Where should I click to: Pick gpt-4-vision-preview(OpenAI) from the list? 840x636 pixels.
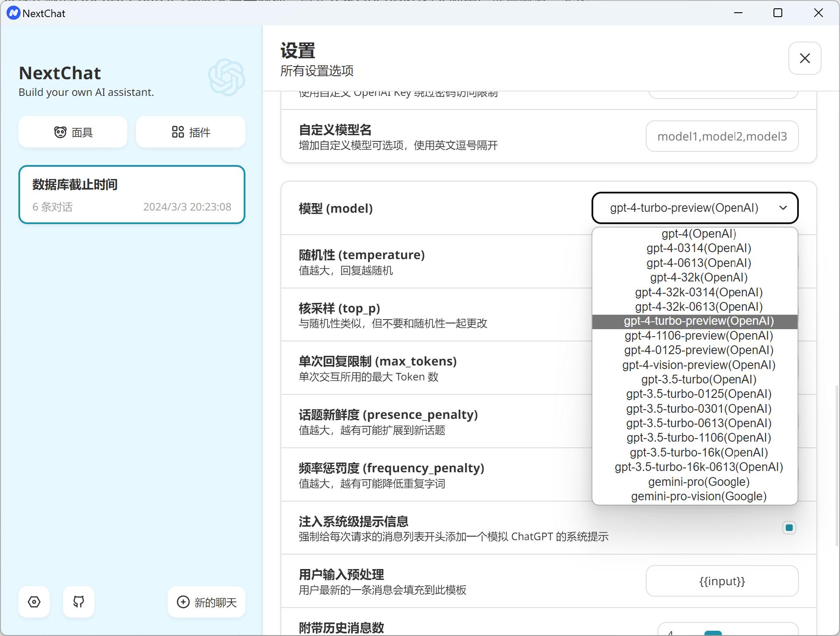tap(698, 365)
